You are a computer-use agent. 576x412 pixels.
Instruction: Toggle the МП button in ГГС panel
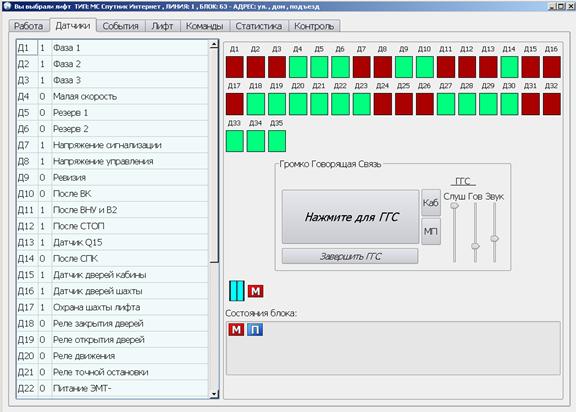tap(431, 231)
